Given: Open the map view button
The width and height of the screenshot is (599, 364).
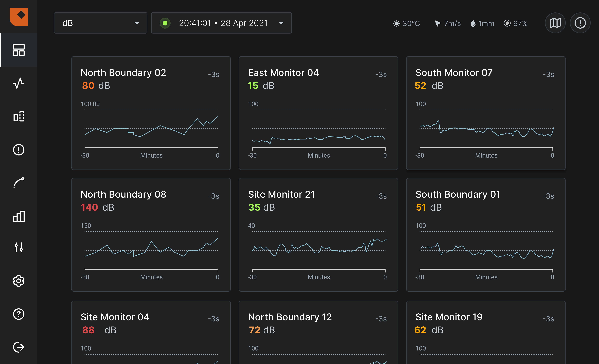Looking at the screenshot, I should pos(555,23).
